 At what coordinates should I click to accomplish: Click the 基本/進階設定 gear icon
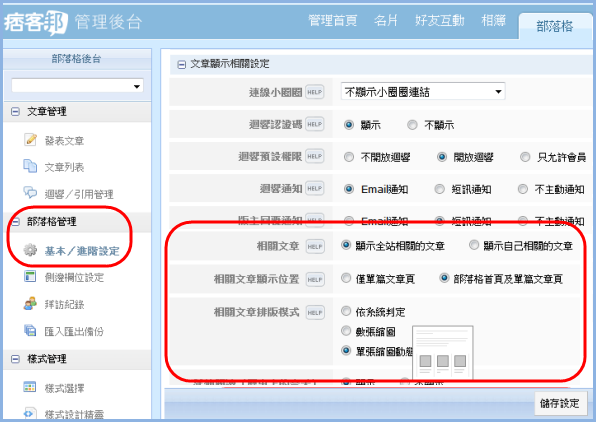(x=30, y=250)
